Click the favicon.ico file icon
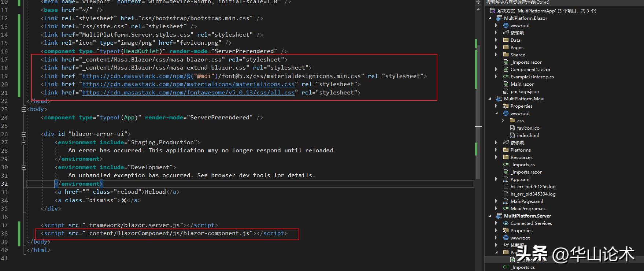This screenshot has width=644, height=271. click(512, 128)
